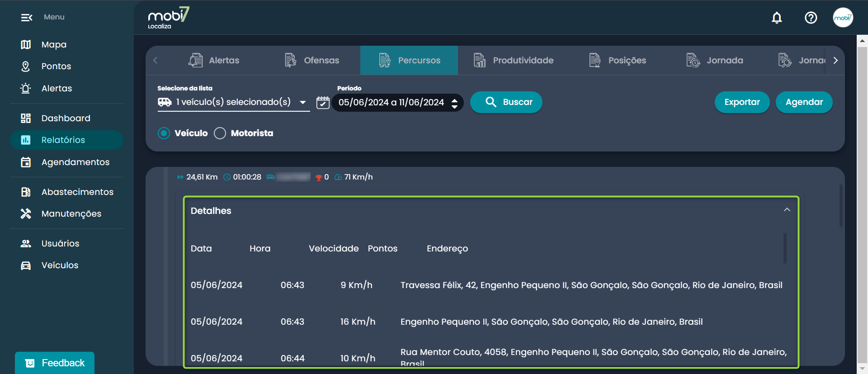The height and width of the screenshot is (374, 868).
Task: Switch to the Produtividade tab
Action: [514, 60]
